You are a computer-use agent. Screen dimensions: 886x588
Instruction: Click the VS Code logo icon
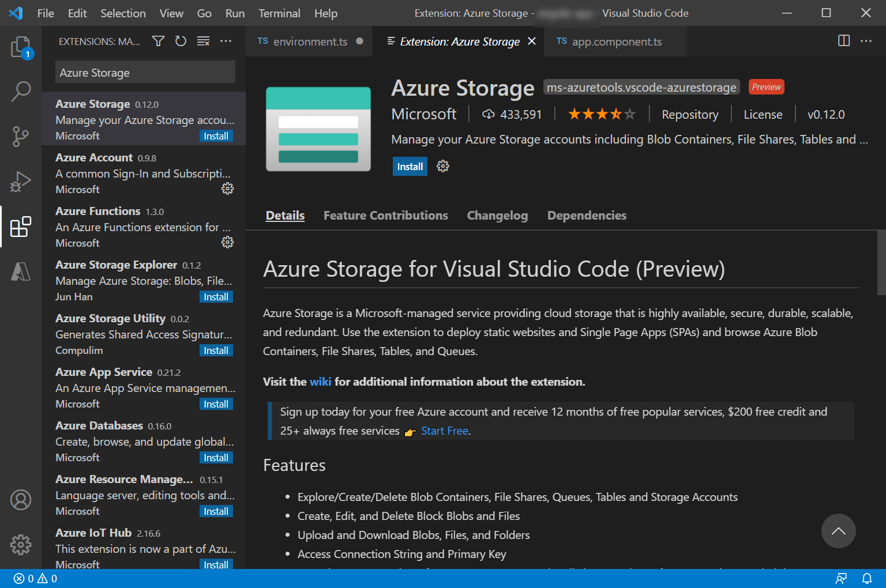(16, 13)
